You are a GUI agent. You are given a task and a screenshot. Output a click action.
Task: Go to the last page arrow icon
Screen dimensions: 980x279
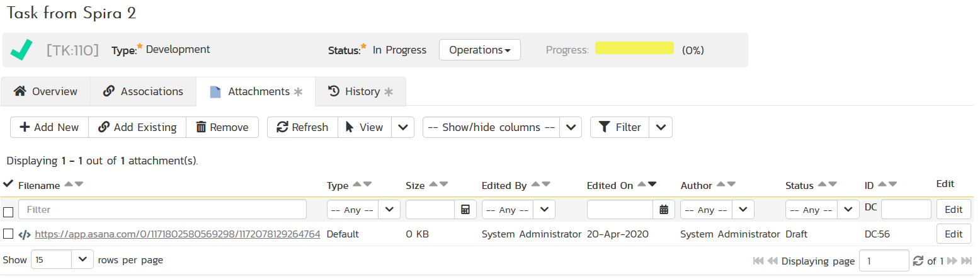pos(967,261)
